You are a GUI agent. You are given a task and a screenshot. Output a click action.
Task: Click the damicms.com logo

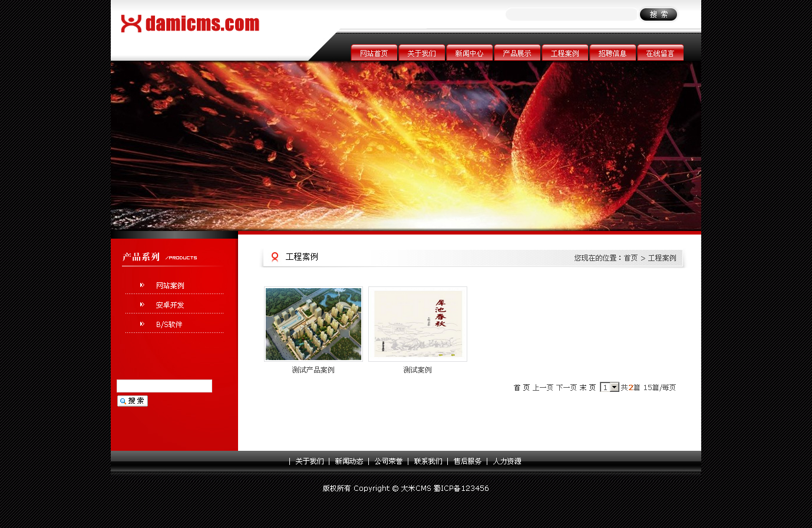tap(190, 24)
